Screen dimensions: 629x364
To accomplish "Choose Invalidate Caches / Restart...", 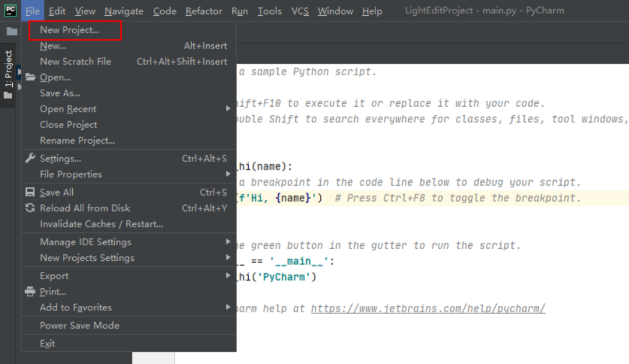I will (x=129, y=224).
